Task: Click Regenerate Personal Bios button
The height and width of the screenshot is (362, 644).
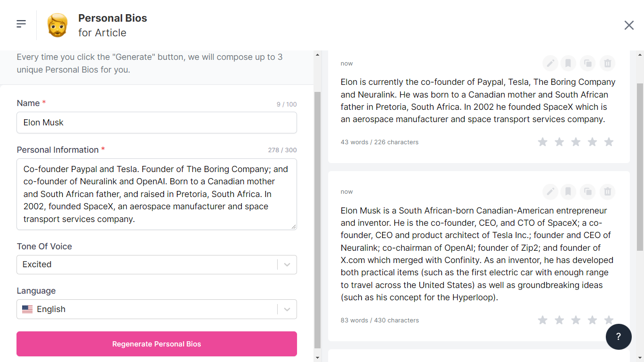Action: click(157, 344)
